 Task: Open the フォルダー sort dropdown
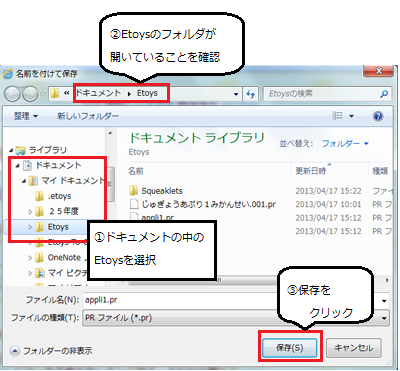pos(345,144)
